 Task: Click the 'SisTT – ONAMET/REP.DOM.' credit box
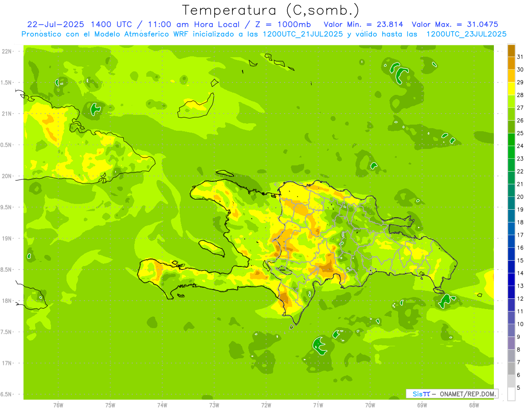click(452, 394)
